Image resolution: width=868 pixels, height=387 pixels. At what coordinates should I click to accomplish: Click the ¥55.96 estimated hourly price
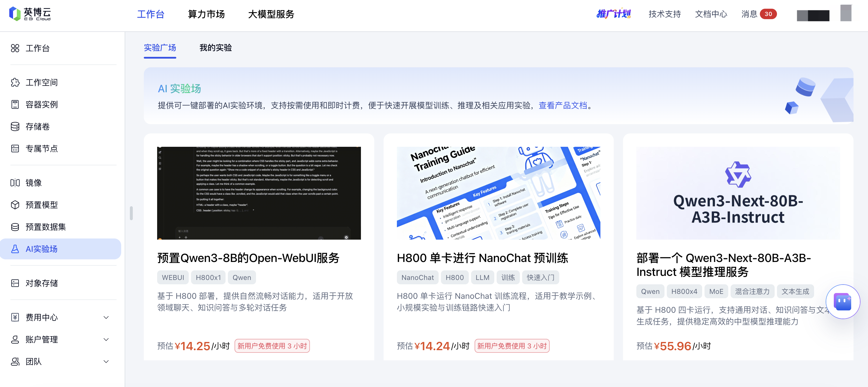pyautogui.click(x=673, y=346)
